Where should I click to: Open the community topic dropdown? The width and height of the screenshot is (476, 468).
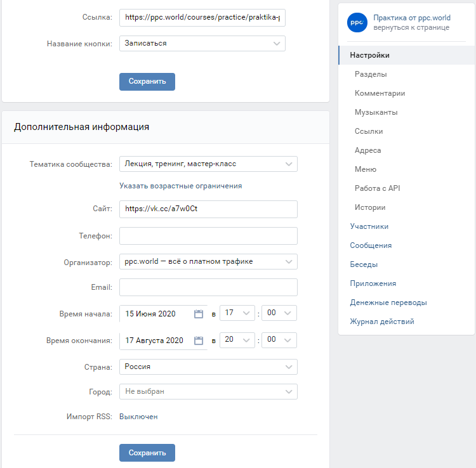[208, 164]
